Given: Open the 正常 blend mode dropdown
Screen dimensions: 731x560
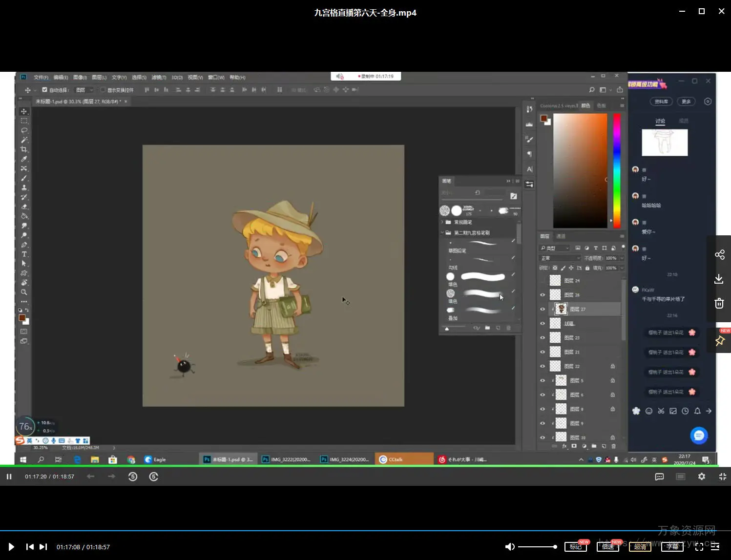Looking at the screenshot, I should 560,258.
